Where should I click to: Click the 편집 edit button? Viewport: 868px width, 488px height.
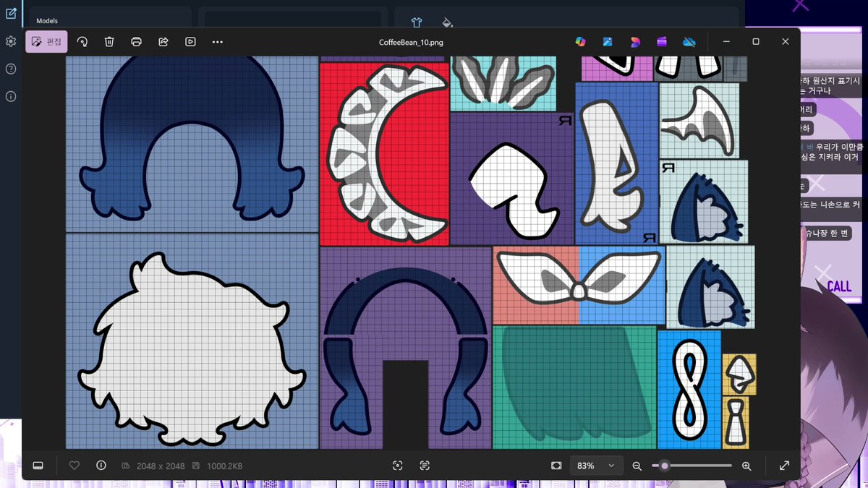tap(47, 42)
